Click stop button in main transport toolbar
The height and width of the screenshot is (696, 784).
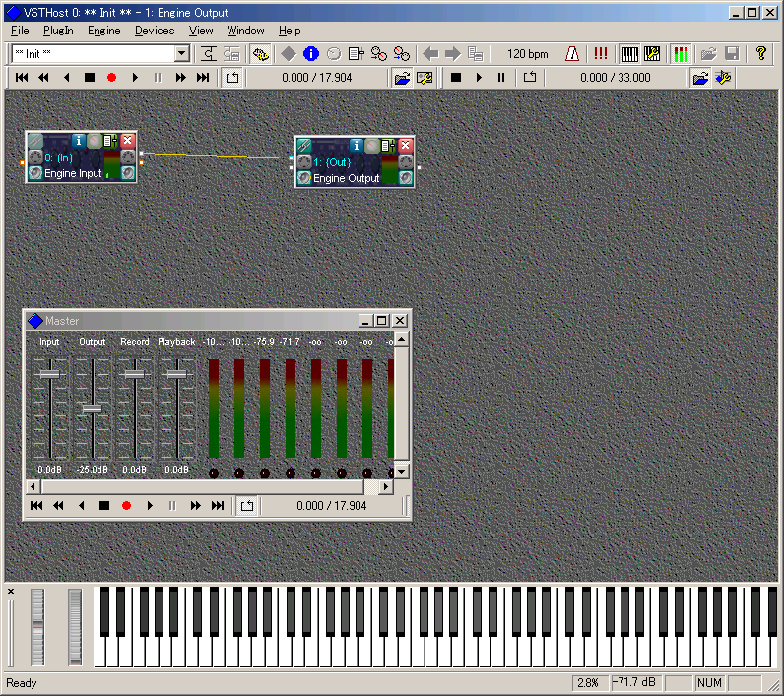[x=90, y=78]
